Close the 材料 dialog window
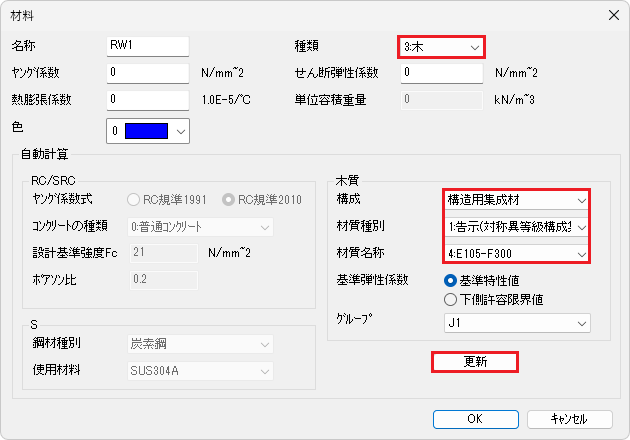Screen dimensions: 630x440 pos(611,14)
